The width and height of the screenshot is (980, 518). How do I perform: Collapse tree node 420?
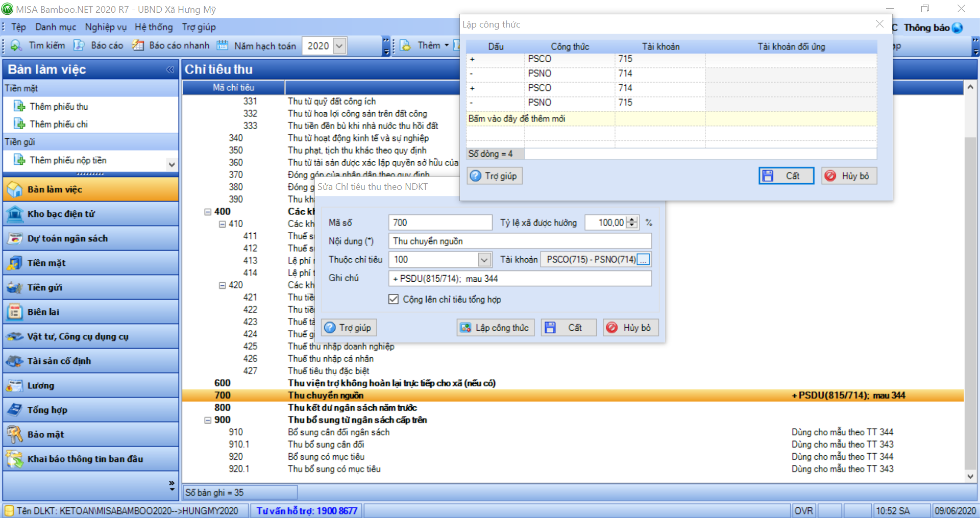tap(222, 285)
